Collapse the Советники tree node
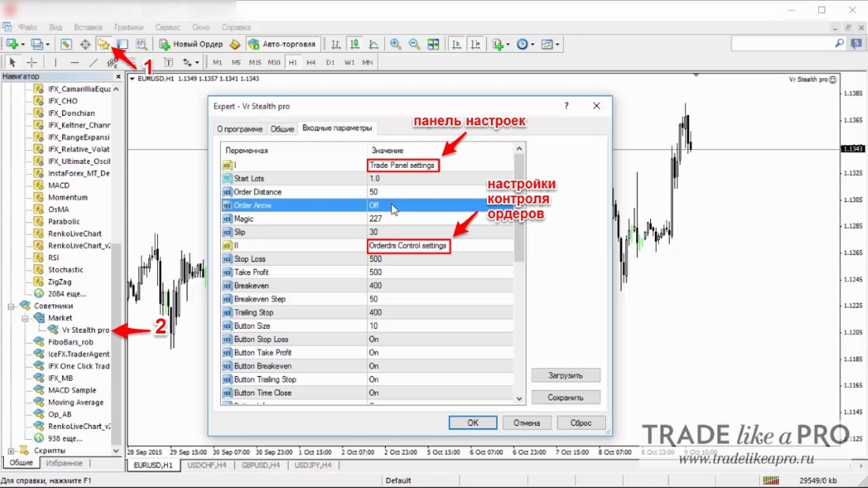 click(x=10, y=306)
